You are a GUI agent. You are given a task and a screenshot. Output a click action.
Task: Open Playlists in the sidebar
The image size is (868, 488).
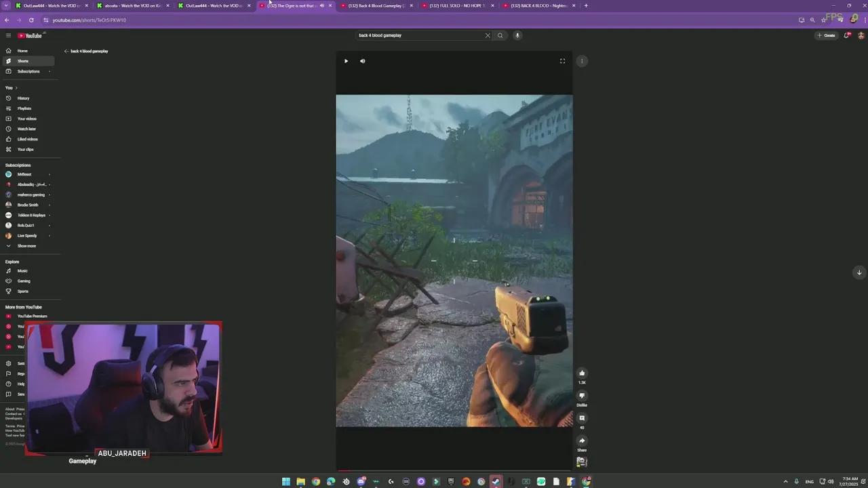[x=27, y=108]
